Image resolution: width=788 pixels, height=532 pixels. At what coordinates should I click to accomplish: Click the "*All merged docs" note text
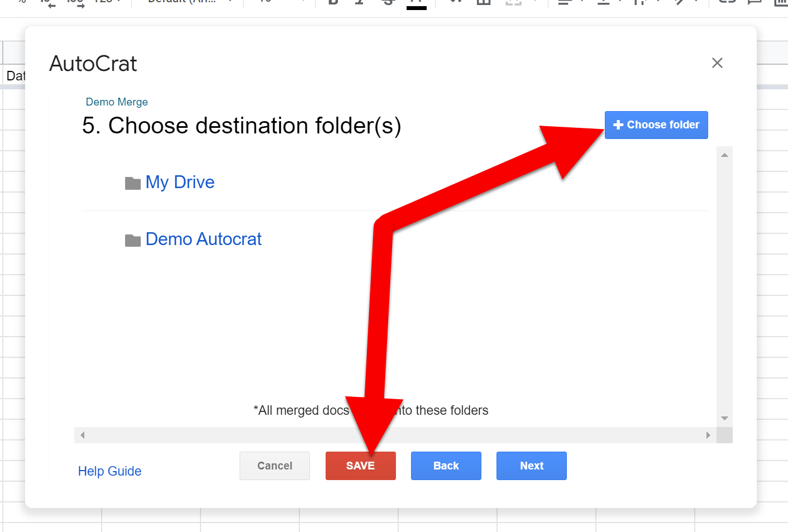tap(302, 410)
